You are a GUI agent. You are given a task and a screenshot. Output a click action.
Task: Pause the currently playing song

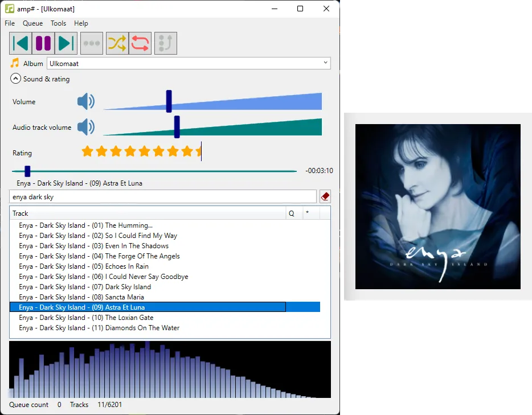(x=43, y=43)
